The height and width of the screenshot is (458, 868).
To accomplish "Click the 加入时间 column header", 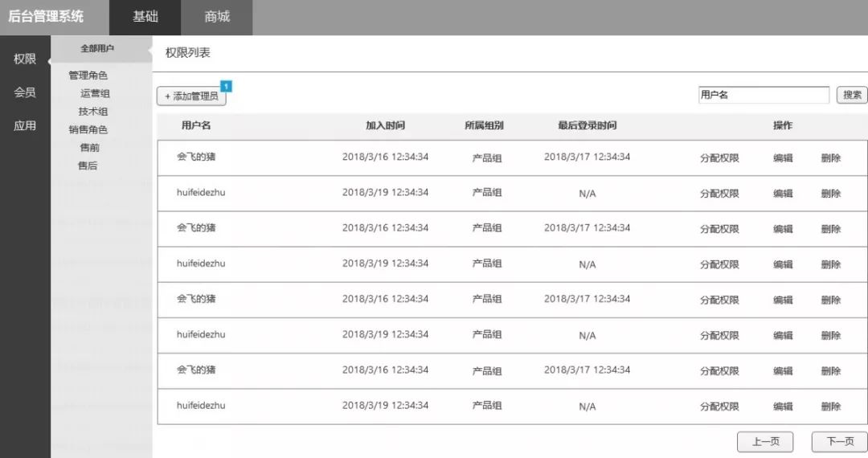I will coord(385,125).
